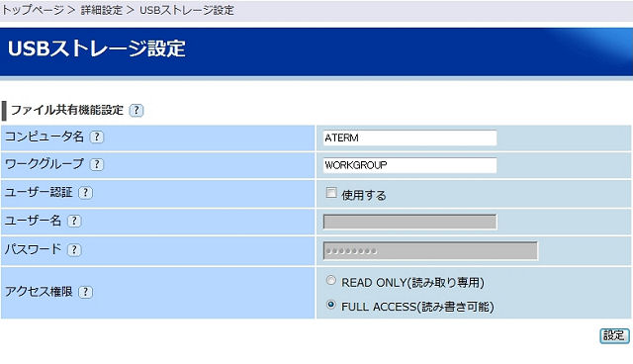
Task: Click the ユーザー認証 label text
Action: [x=39, y=192]
